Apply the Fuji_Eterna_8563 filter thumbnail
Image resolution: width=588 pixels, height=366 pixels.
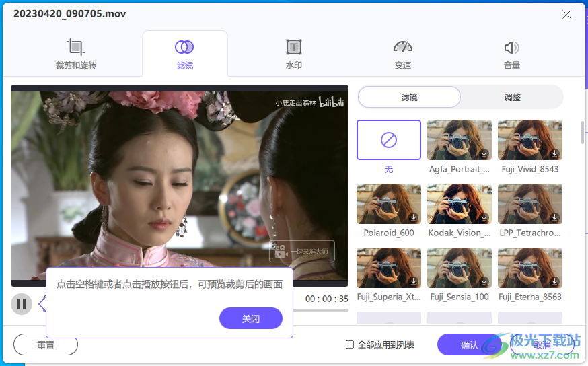click(530, 267)
